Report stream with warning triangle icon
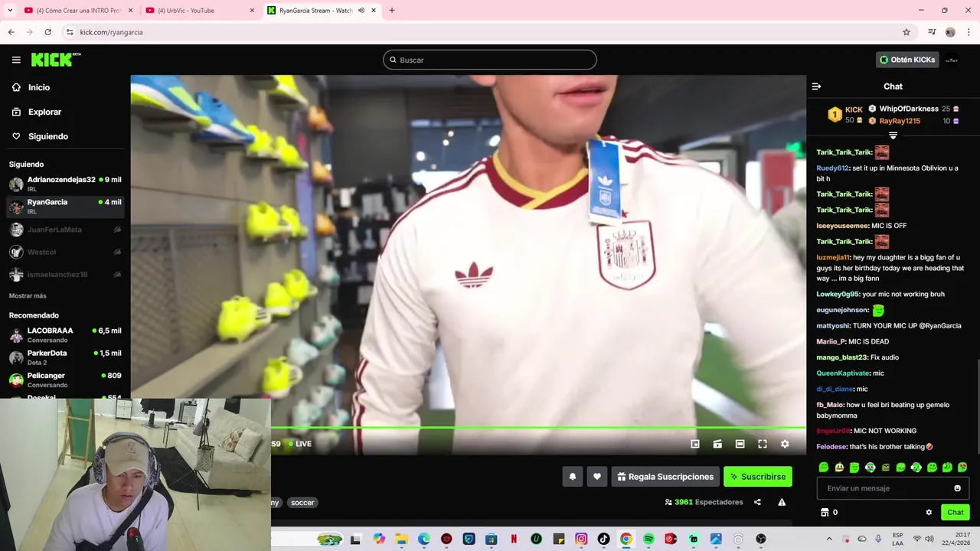This screenshot has height=551, width=980. (x=782, y=502)
